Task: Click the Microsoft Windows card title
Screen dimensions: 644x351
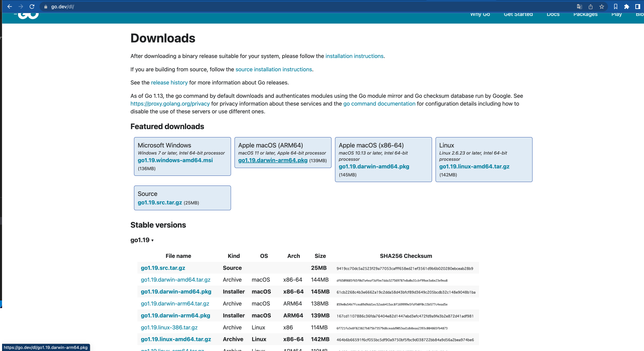Action: [x=165, y=145]
